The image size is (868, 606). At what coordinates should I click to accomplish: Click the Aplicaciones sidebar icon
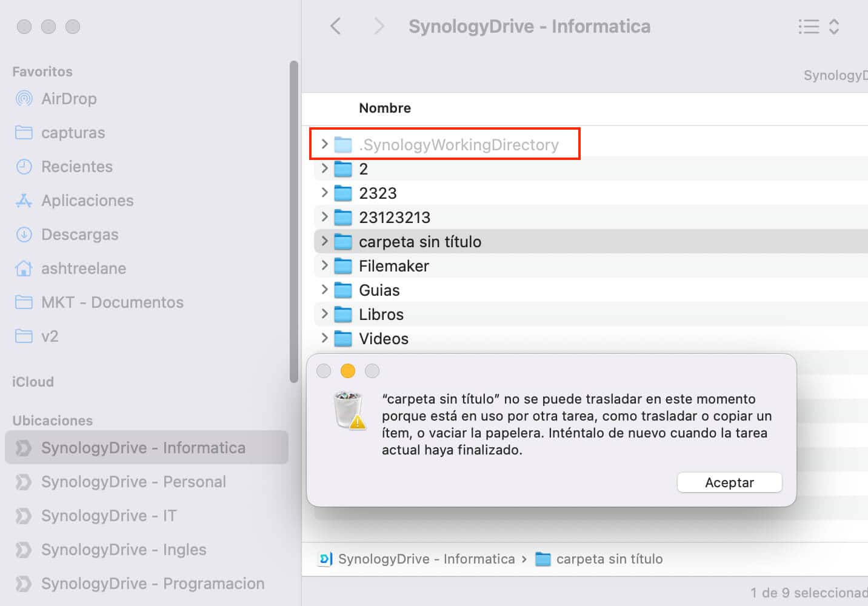pyautogui.click(x=24, y=201)
